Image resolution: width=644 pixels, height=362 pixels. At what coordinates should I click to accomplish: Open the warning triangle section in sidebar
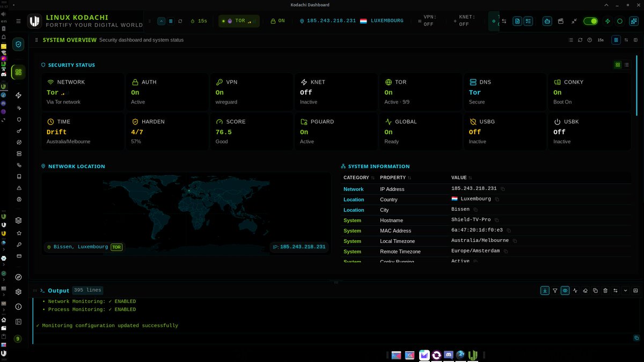point(19,188)
